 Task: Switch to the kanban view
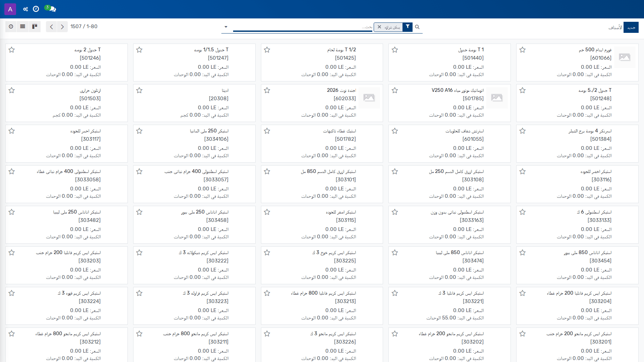(35, 26)
